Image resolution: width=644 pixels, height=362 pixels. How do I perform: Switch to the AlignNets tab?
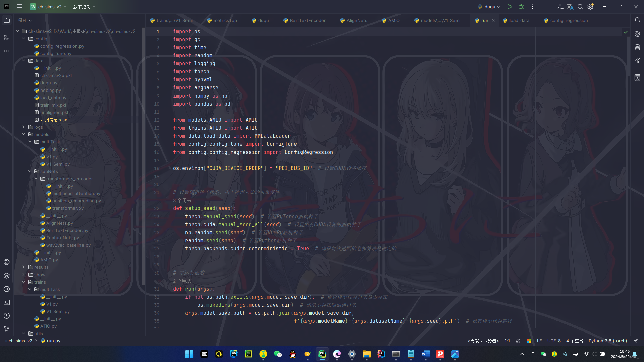[354, 20]
